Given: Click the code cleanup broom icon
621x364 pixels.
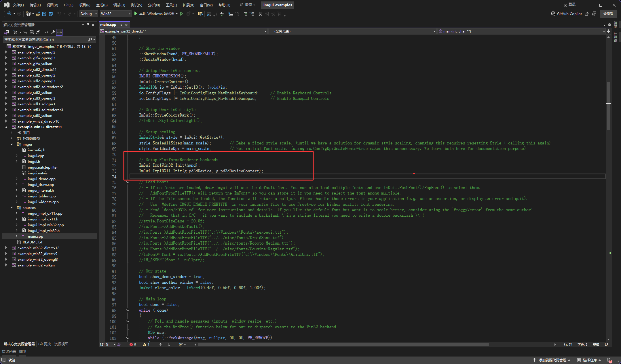Looking at the screenshot, I should point(181,344).
